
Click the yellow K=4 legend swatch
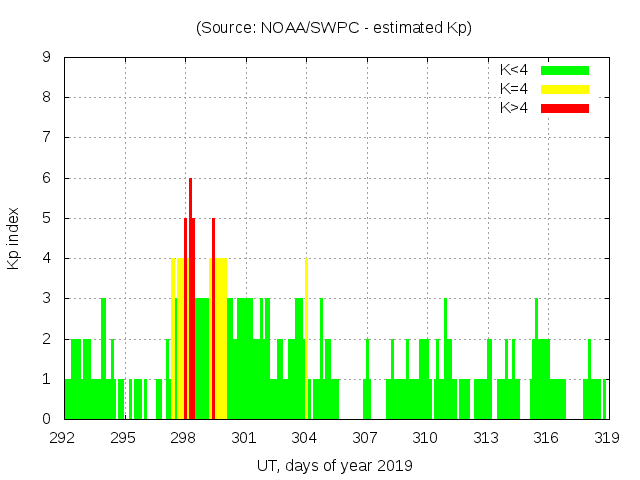click(565, 89)
